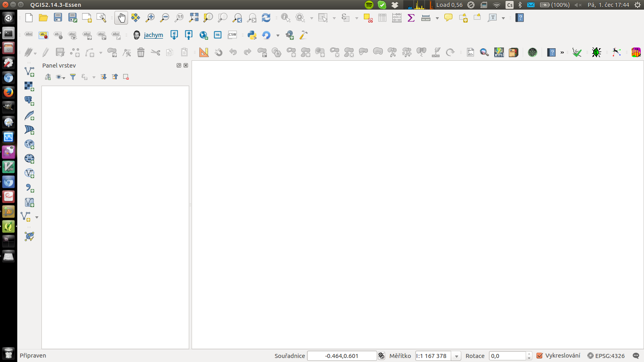Increase rotation with stepper arrow
The image size is (644, 362).
coord(529,354)
